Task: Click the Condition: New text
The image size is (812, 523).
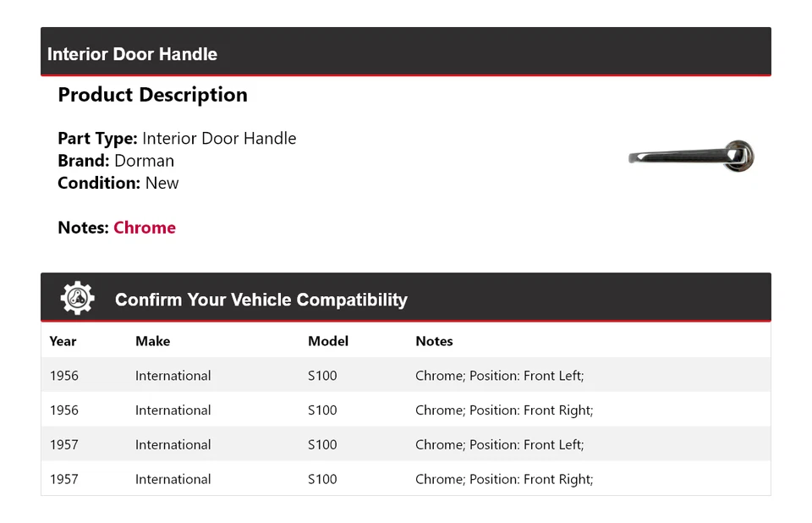Action: pyautogui.click(x=118, y=183)
